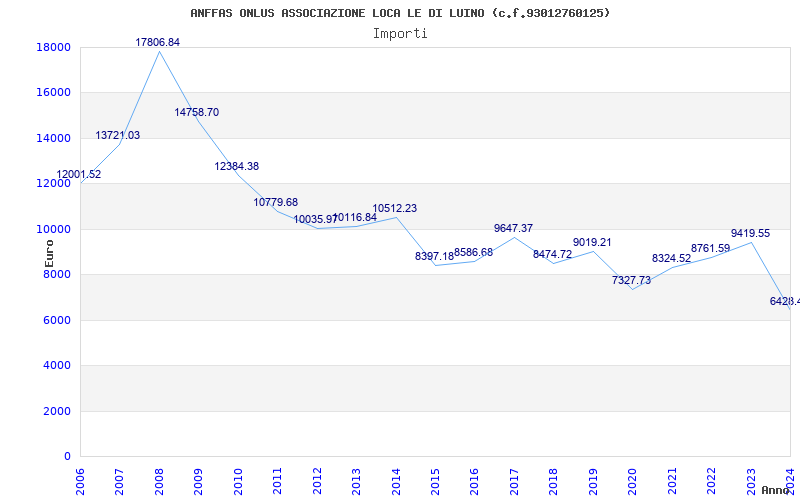Click x-axis year 2012
The image size is (800, 500).
tap(317, 482)
